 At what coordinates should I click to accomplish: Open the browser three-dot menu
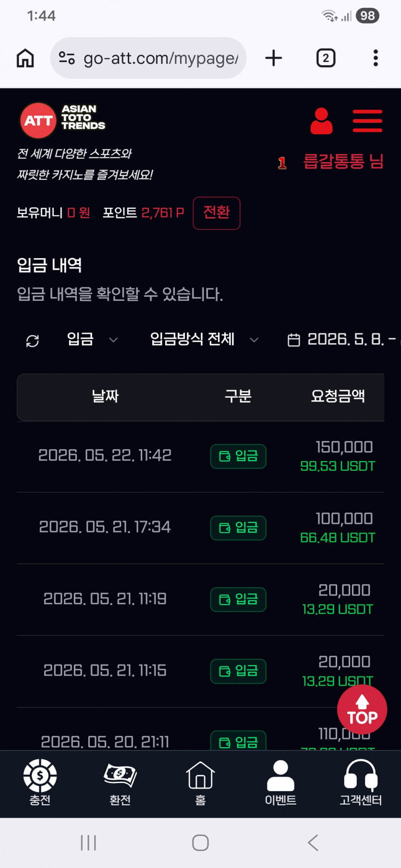tap(376, 58)
